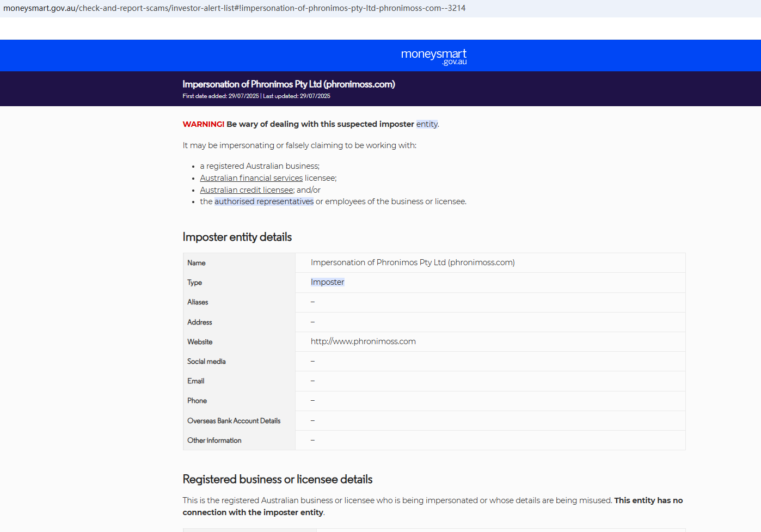Click the Type row label

[195, 283]
